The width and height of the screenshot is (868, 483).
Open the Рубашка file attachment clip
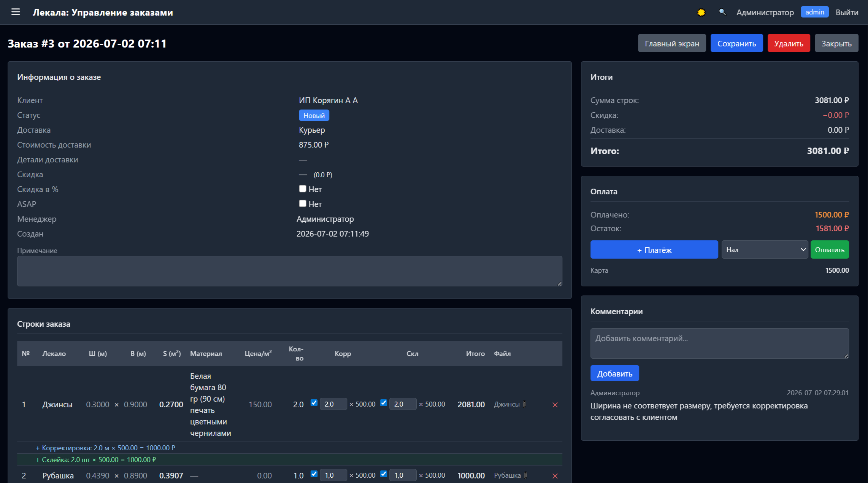point(525,475)
